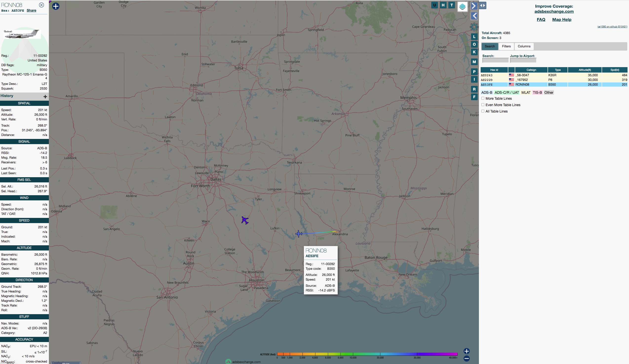The height and width of the screenshot is (364, 629).
Task: Toggle the I map button
Action: coord(474,79)
